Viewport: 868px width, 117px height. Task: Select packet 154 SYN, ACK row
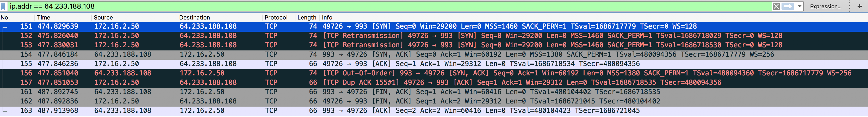point(434,54)
